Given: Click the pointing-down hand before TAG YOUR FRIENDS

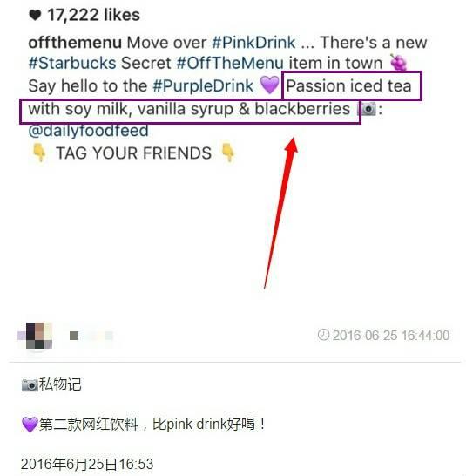Looking at the screenshot, I should point(39,153).
